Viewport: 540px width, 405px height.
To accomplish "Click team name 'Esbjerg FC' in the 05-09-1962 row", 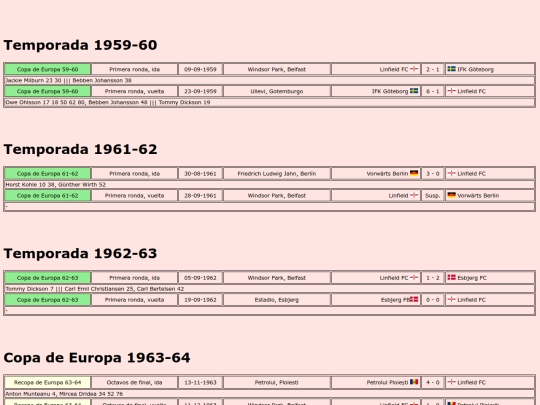I will (472, 278).
